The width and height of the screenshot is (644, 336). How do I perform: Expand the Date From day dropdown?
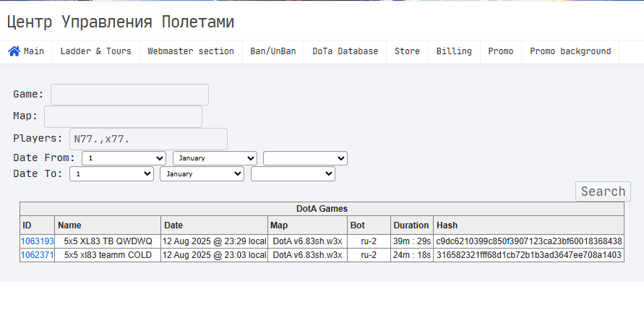(124, 158)
